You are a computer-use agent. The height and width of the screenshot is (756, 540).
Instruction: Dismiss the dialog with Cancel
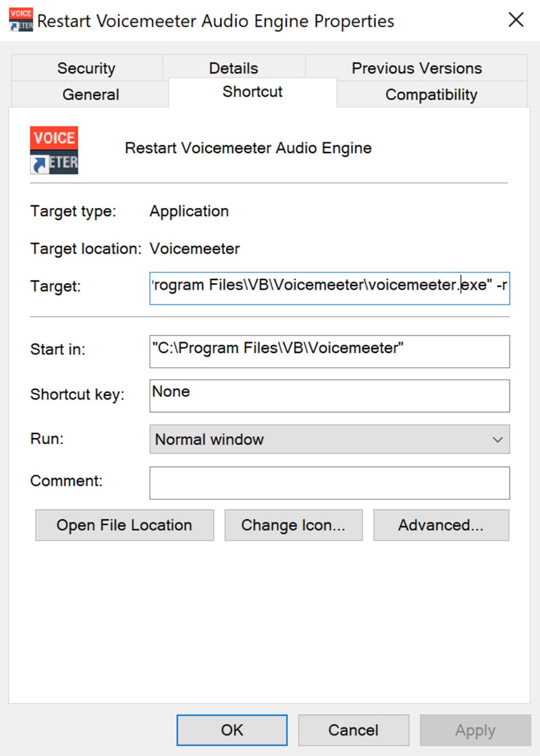354,730
